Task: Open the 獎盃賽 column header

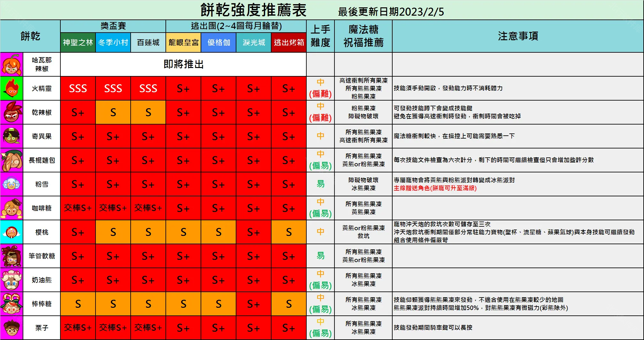Action: coord(113,26)
